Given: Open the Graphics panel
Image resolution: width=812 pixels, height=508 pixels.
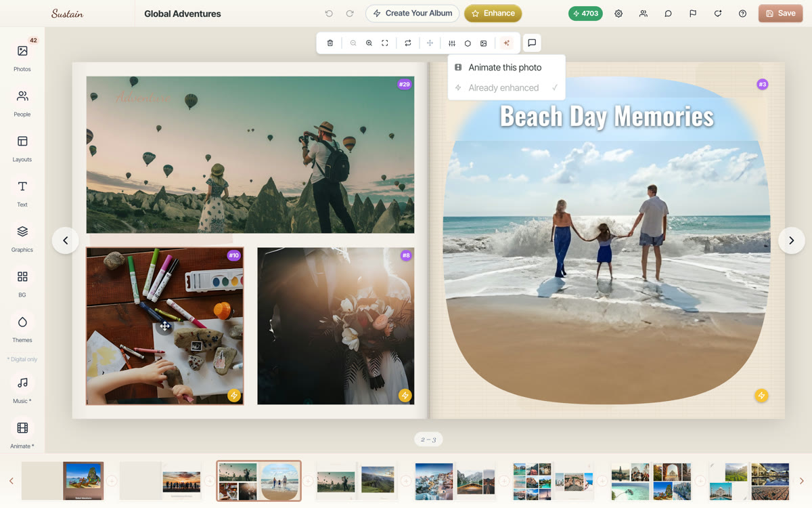Looking at the screenshot, I should 22,238.
